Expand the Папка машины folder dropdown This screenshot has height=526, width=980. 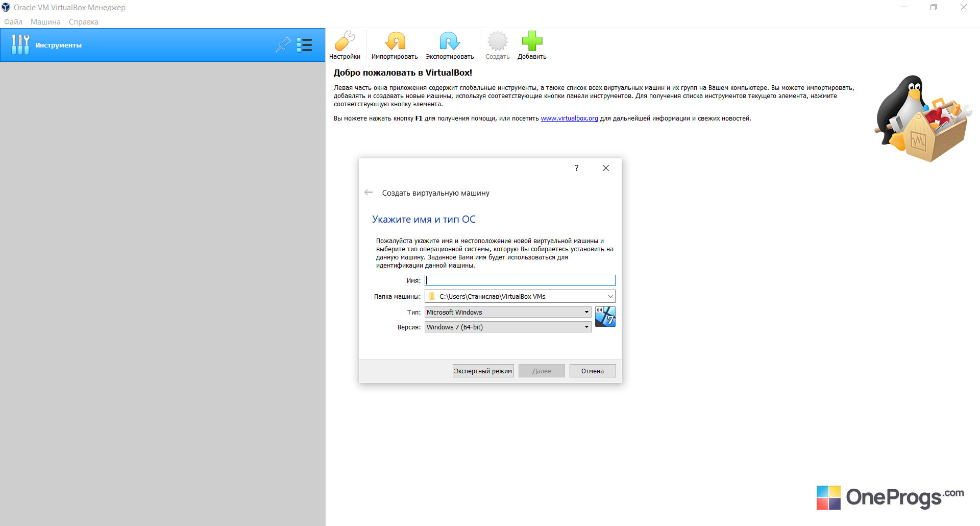point(610,296)
